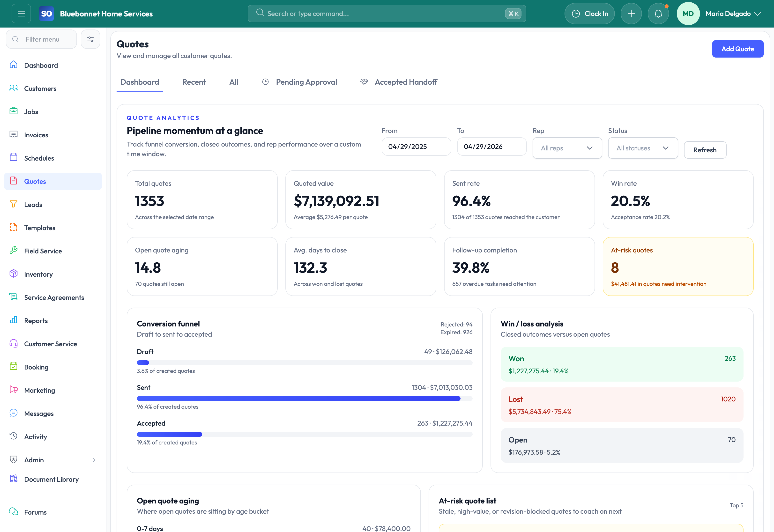This screenshot has height=532, width=774.
Task: Click the Sent funnel progress bar
Action: coord(305,399)
